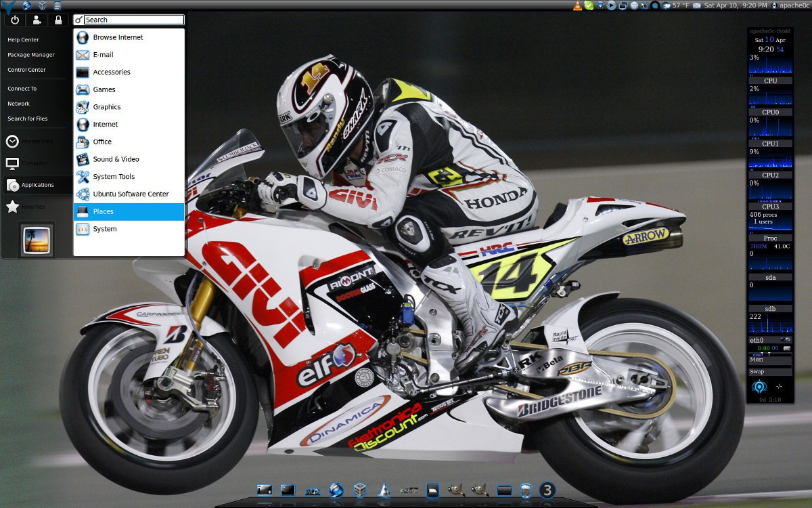Launch VirtualBox cube icon in dock

pos(360,489)
